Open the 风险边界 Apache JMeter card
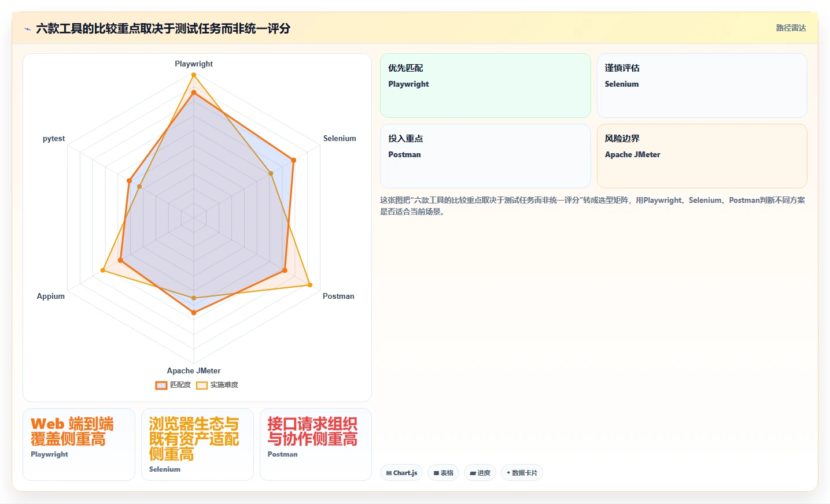The height and width of the screenshot is (504, 830). click(702, 156)
